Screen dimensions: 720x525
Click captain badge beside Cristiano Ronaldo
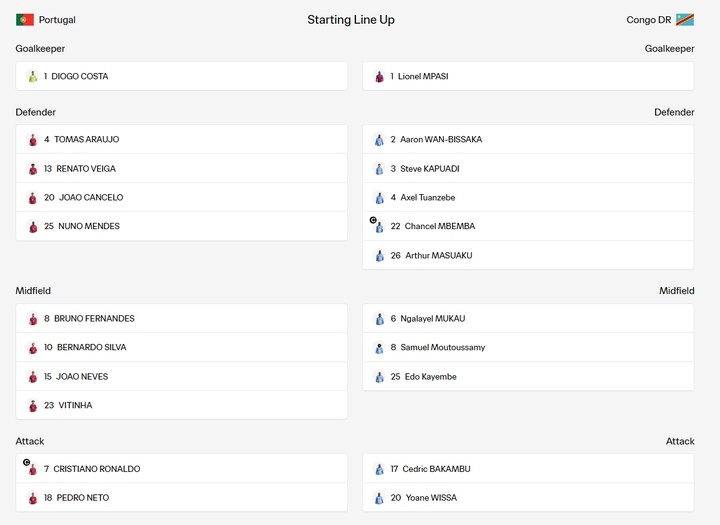pyautogui.click(x=27, y=462)
